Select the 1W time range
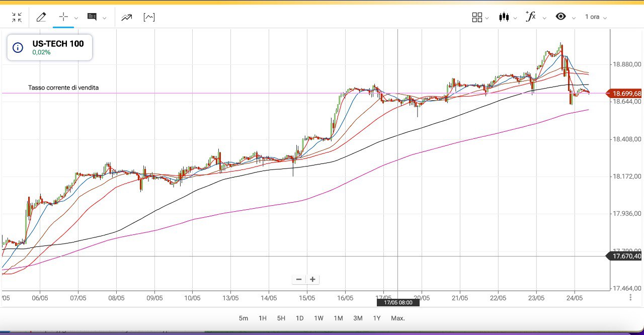The image size is (644, 335). (x=318, y=318)
